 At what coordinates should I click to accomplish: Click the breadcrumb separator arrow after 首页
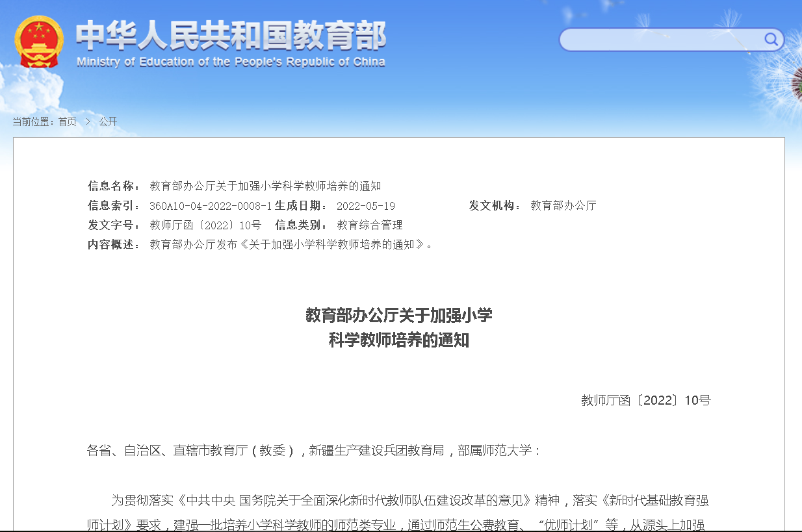tap(88, 121)
